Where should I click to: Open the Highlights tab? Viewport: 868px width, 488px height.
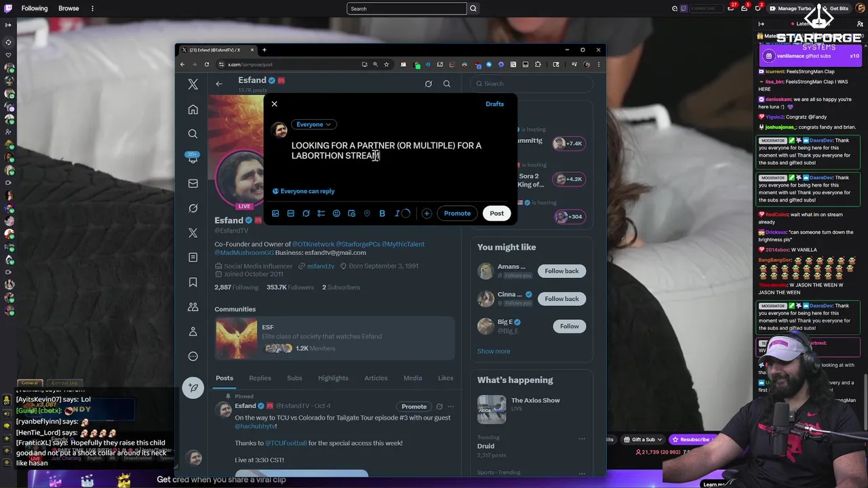coord(333,378)
